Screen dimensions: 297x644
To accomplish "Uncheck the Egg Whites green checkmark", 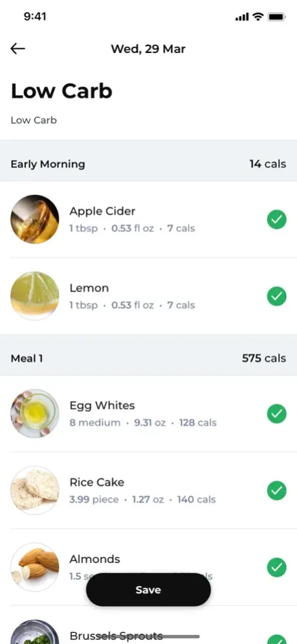I will tap(276, 413).
